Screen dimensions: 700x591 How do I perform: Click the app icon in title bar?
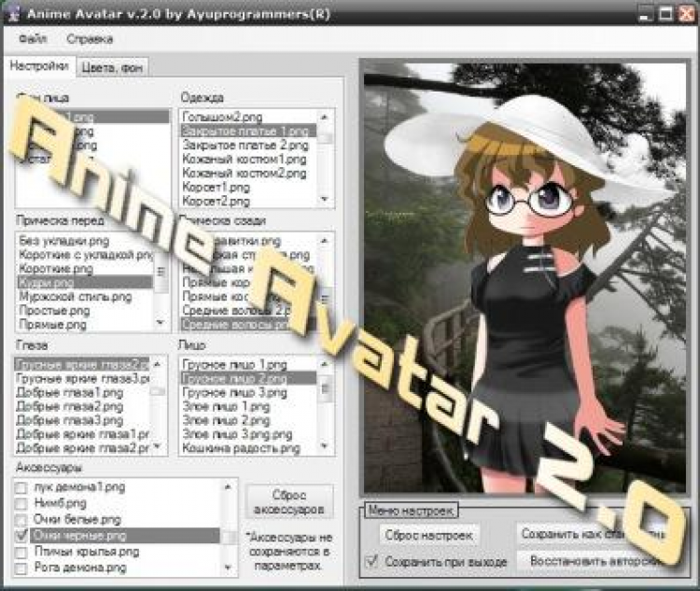pos(12,13)
